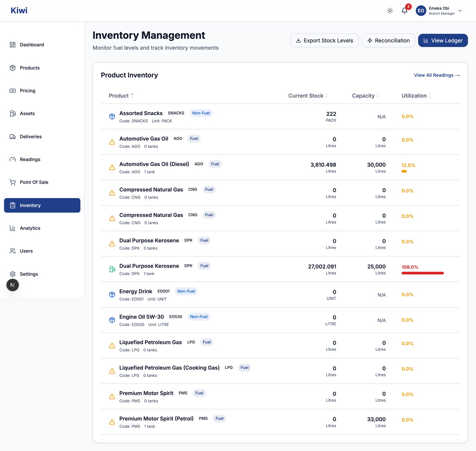Select the Inventory menu item
This screenshot has width=476, height=451.
[42, 205]
